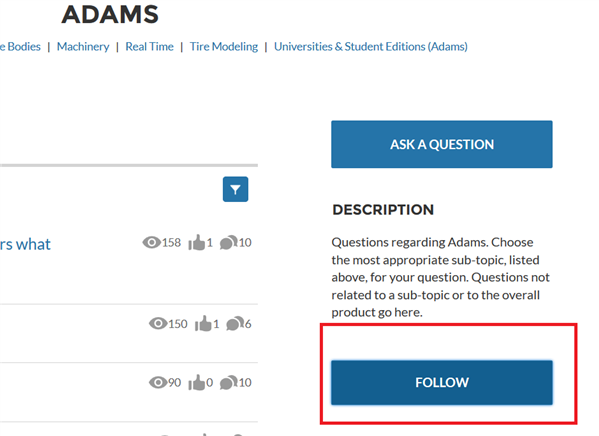The height and width of the screenshot is (436, 599).
Task: Click the eye views icon showing 158
Action: click(x=152, y=242)
